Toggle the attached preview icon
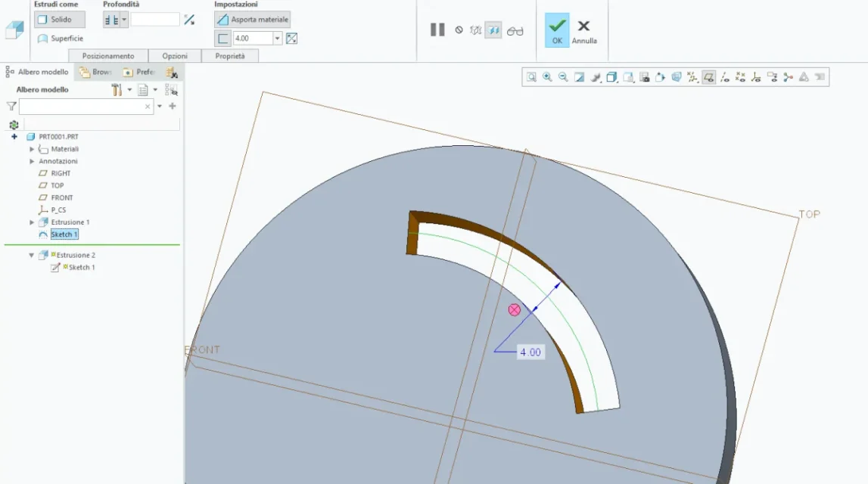The image size is (868, 484). [x=493, y=30]
